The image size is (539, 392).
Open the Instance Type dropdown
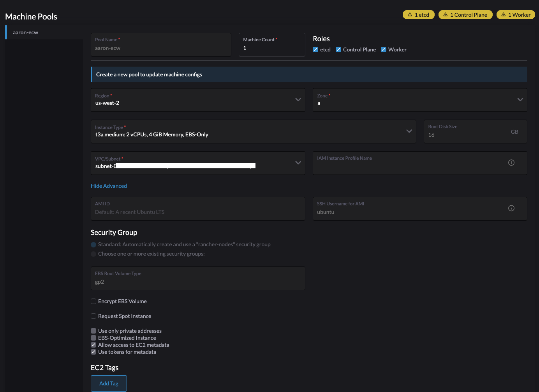tap(409, 131)
